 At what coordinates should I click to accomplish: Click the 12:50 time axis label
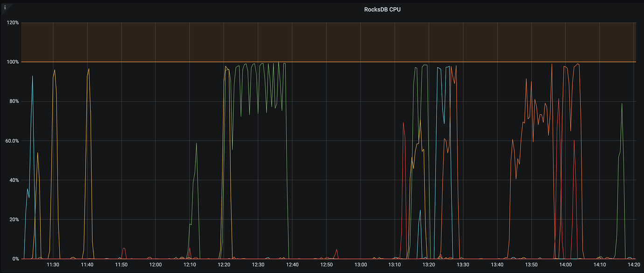tap(326, 265)
